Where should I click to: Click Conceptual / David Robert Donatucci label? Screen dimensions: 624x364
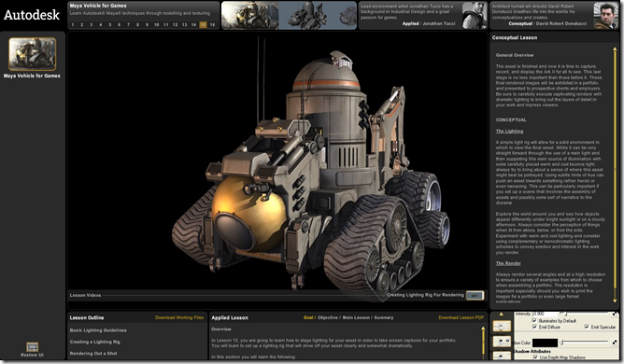(547, 23)
